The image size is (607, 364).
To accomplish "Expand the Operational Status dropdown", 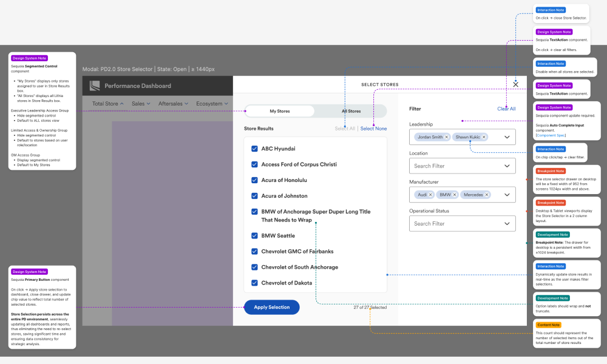I will (507, 224).
